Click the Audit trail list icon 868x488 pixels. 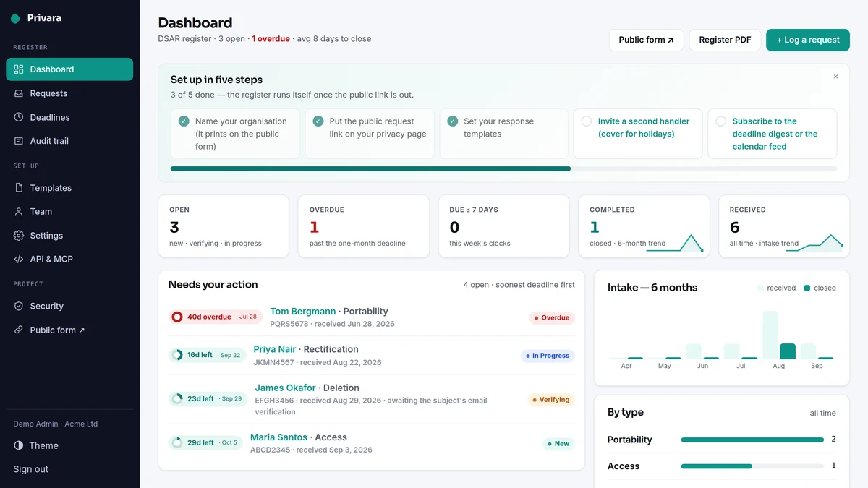coord(19,141)
